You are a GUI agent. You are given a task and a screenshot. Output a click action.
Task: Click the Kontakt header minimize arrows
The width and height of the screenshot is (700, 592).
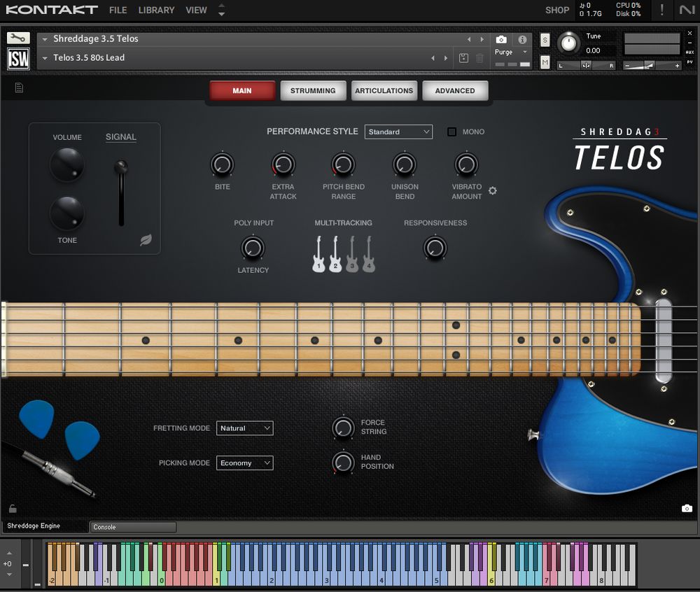click(x=221, y=10)
